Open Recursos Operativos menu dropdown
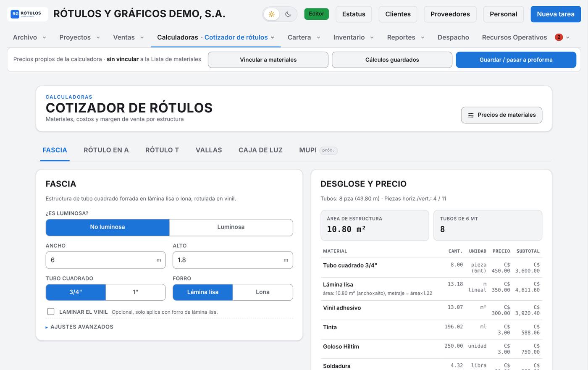 pyautogui.click(x=525, y=37)
